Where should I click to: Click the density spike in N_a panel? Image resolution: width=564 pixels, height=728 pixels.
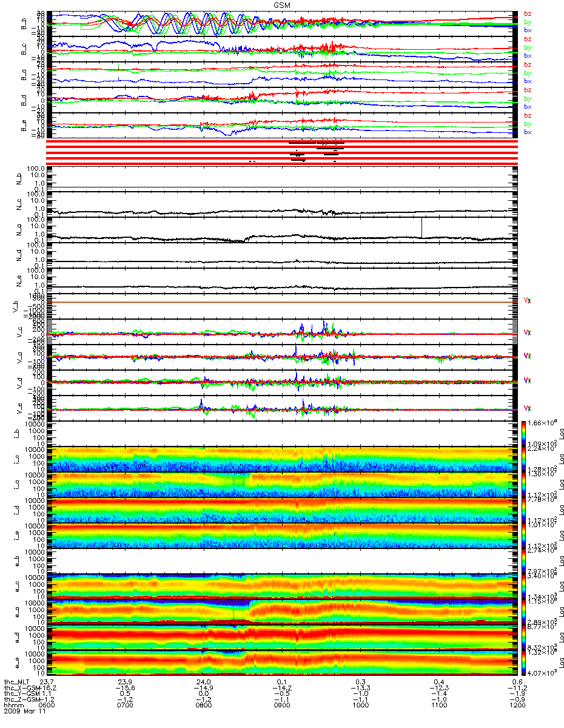coord(421,227)
